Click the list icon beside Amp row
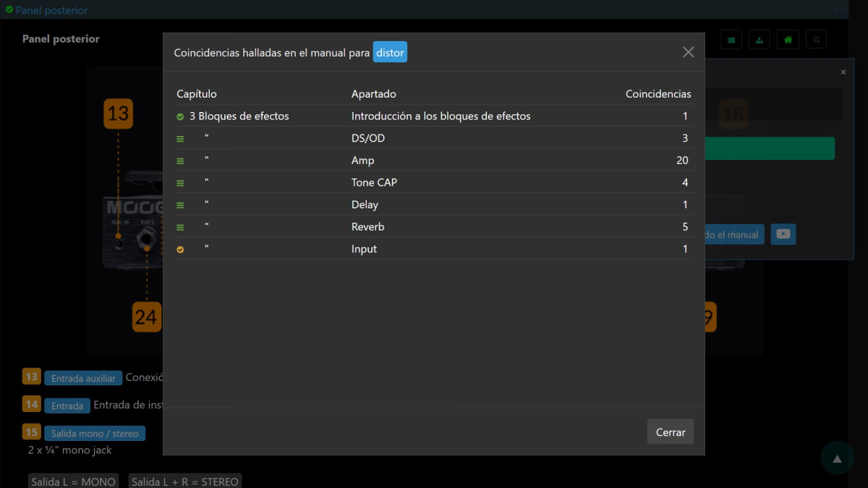The width and height of the screenshot is (868, 488). [180, 161]
